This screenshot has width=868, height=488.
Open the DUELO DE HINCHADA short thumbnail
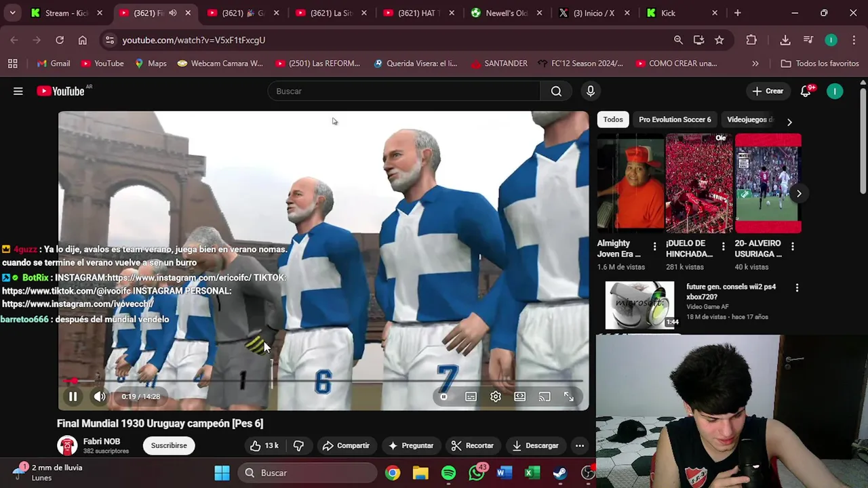(x=699, y=184)
